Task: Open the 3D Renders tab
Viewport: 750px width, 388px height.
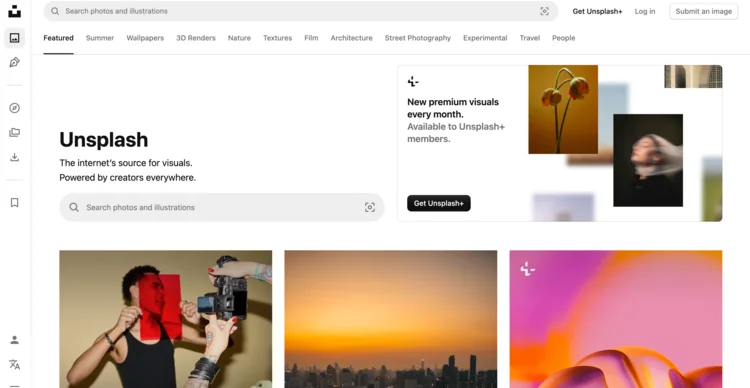Action: [196, 38]
